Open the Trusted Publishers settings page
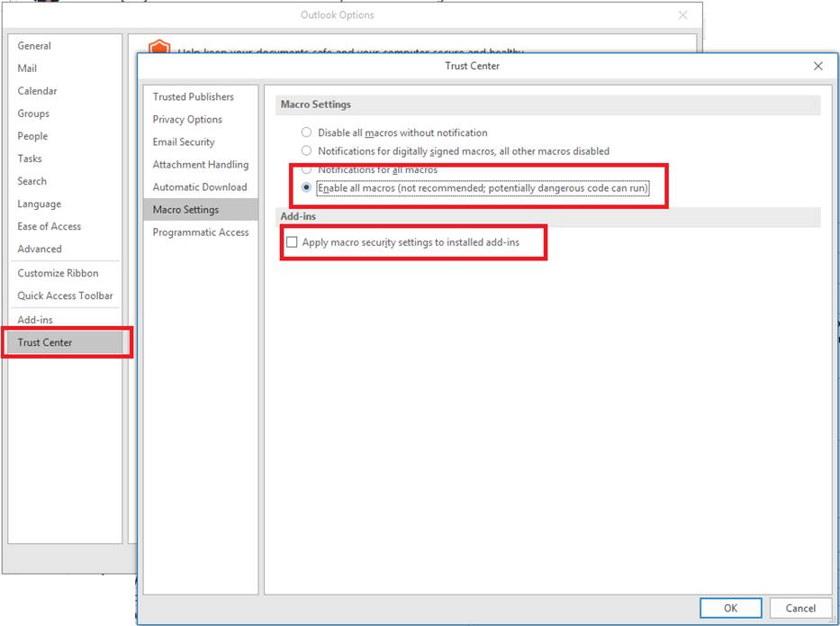Viewport: 840px width, 626px height. (194, 96)
